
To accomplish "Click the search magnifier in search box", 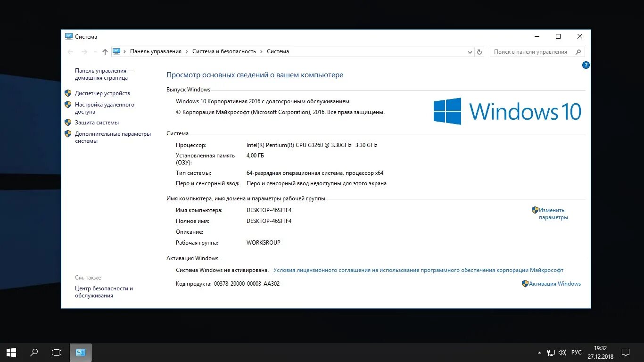I will tap(578, 52).
